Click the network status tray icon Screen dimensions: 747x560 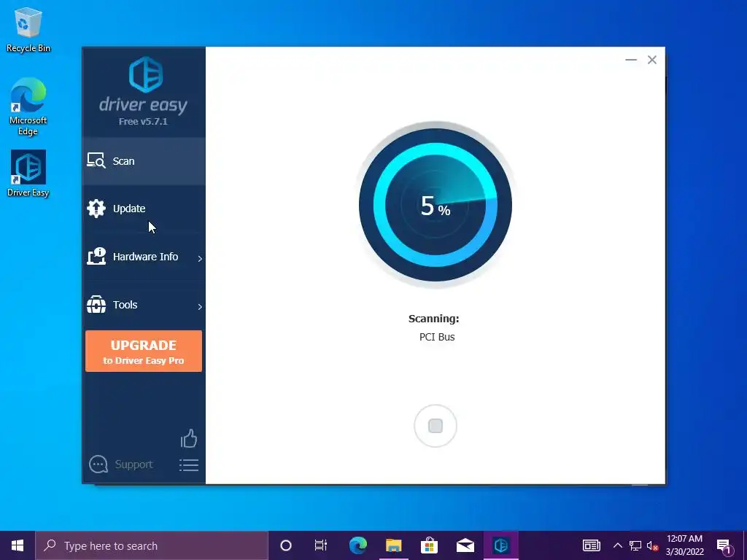tap(635, 545)
